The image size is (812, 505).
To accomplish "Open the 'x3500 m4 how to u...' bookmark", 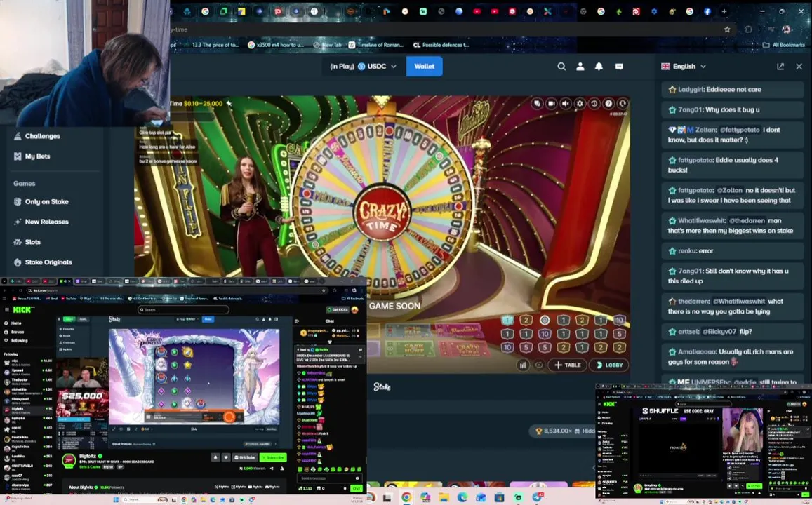I will click(276, 45).
